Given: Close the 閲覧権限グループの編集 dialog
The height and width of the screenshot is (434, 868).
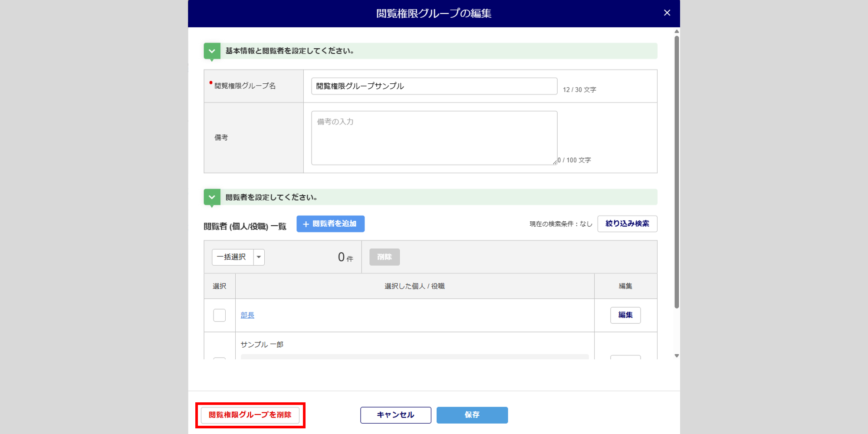Looking at the screenshot, I should tap(667, 13).
